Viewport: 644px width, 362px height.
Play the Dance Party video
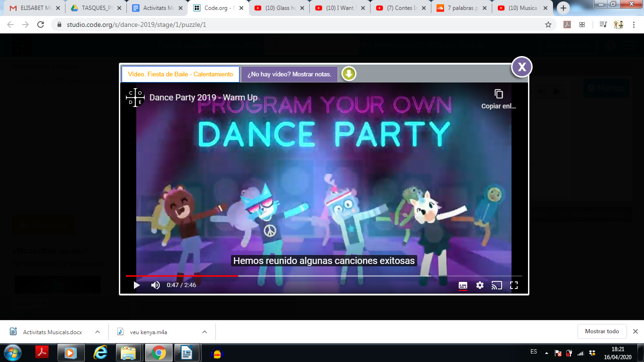pyautogui.click(x=137, y=285)
